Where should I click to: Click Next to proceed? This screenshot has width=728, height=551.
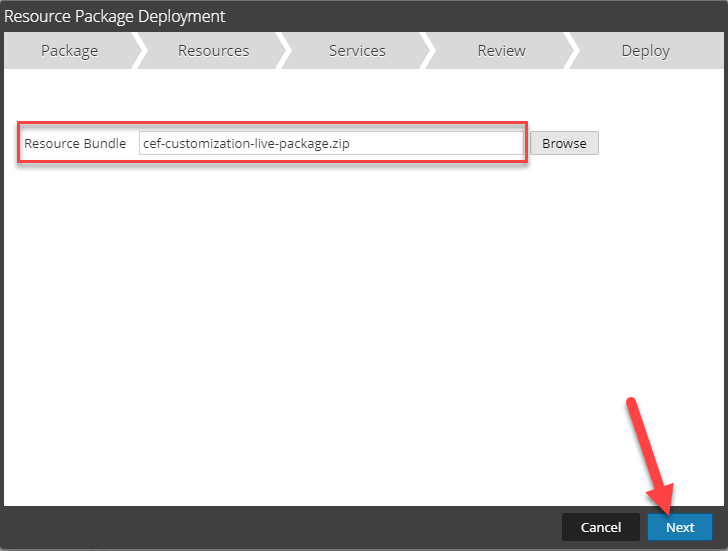coord(680,527)
